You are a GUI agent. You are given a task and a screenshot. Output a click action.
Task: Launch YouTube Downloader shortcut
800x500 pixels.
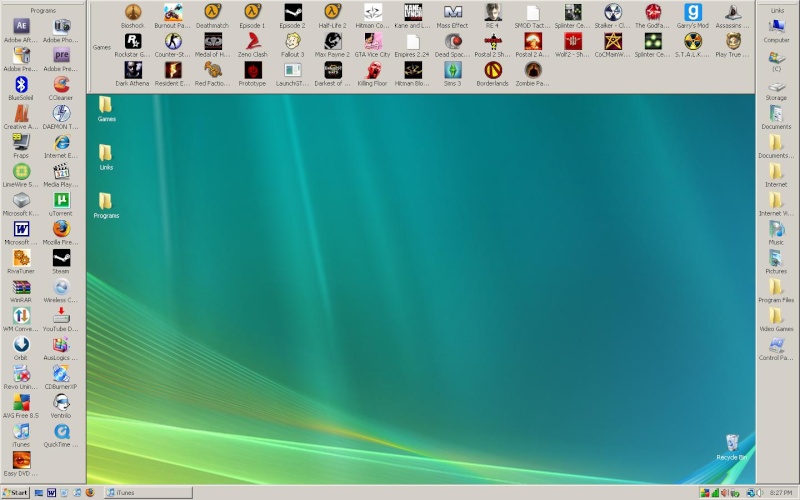(61, 319)
